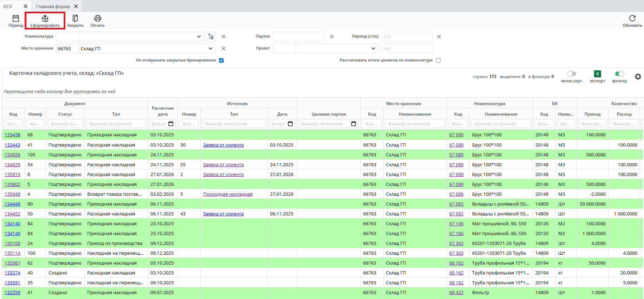Screen dimensions: 644x299
Task: Click the Печать printer icon
Action: tap(97, 19)
